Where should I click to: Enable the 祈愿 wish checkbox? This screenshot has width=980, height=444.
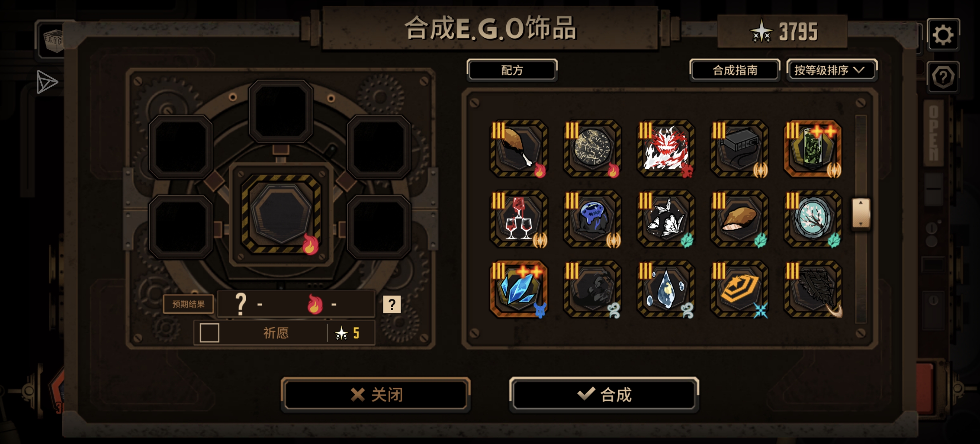point(209,333)
